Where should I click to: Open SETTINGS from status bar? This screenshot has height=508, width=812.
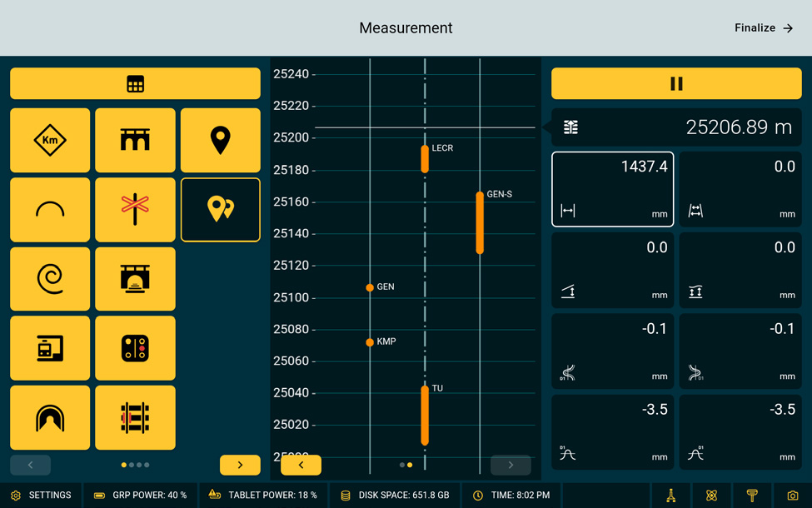41,496
